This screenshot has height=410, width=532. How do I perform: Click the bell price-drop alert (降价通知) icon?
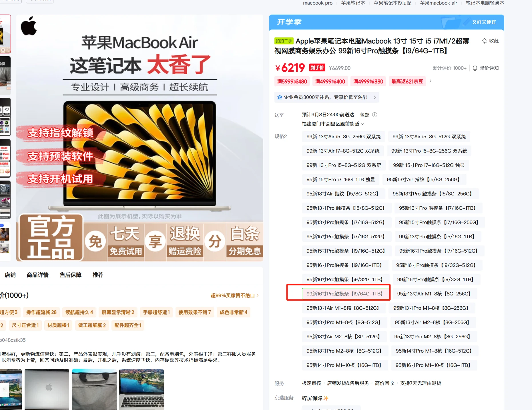(475, 68)
